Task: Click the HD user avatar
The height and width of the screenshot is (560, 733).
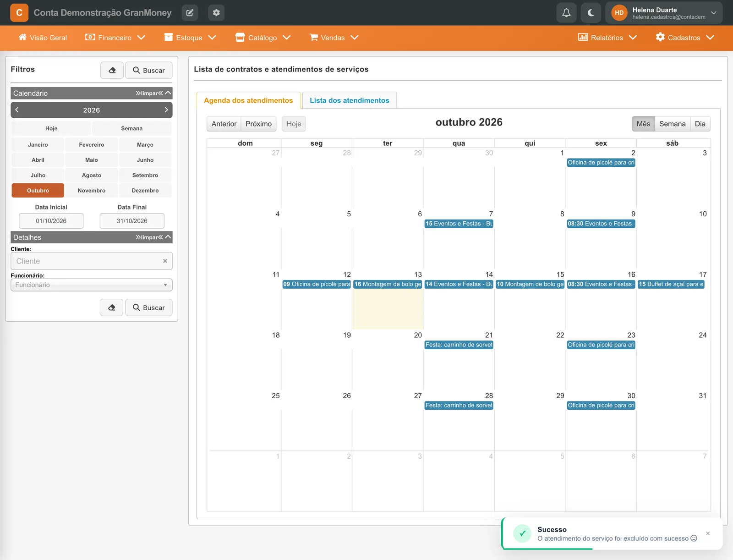Action: pos(619,13)
